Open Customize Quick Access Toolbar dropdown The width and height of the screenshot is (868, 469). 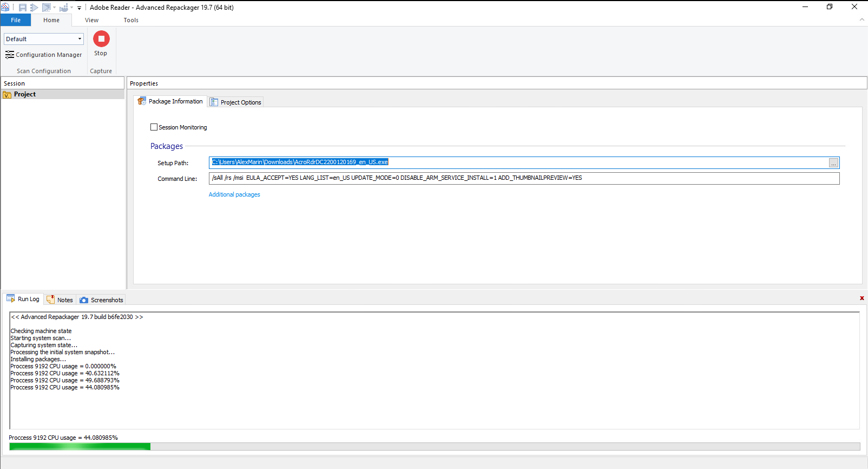pyautogui.click(x=79, y=8)
